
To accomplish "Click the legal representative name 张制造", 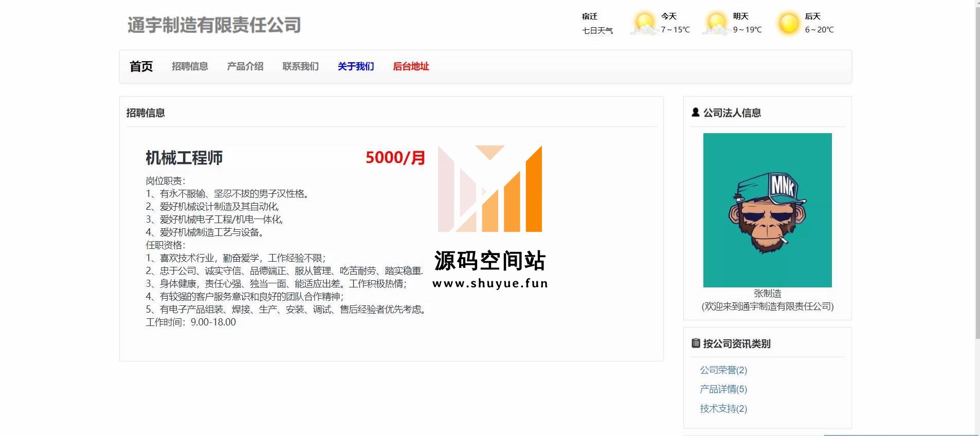I will (x=767, y=294).
